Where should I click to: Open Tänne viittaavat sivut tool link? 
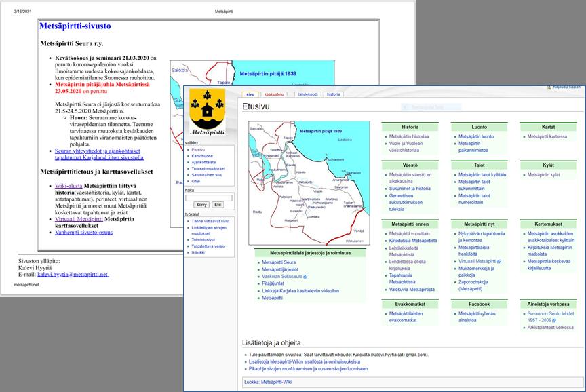(x=210, y=221)
